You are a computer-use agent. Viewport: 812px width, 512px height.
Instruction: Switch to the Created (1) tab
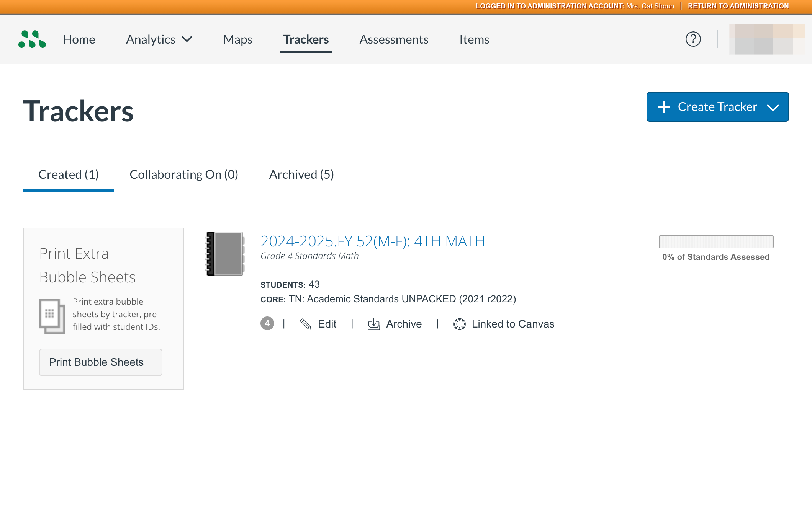pos(69,174)
